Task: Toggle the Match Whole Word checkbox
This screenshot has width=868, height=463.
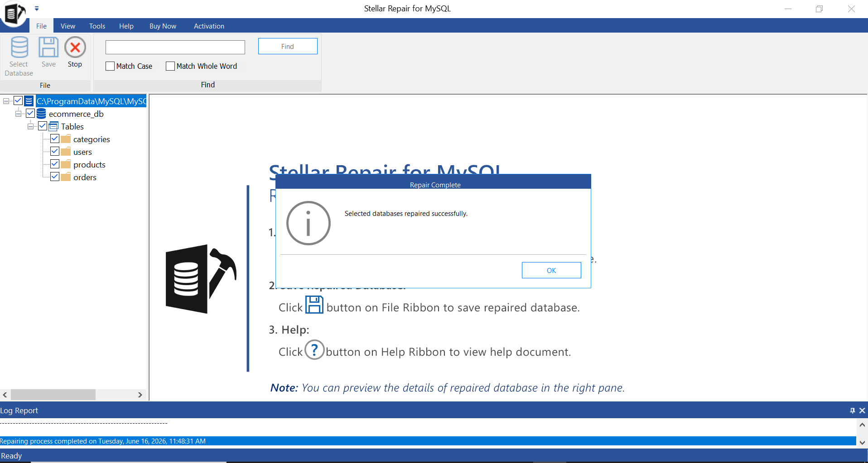Action: [170, 66]
